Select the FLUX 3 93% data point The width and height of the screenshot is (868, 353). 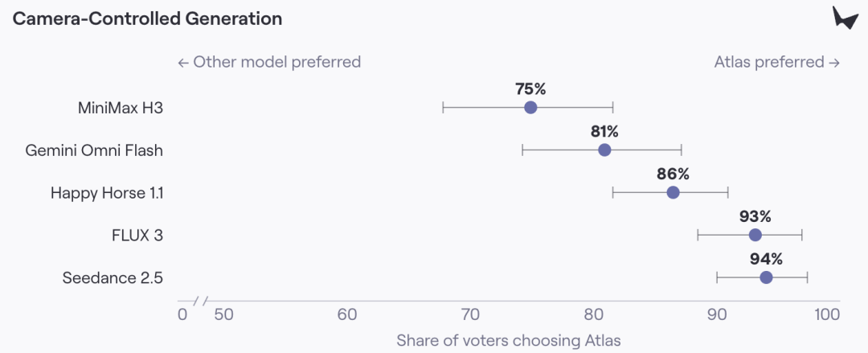pyautogui.click(x=755, y=235)
